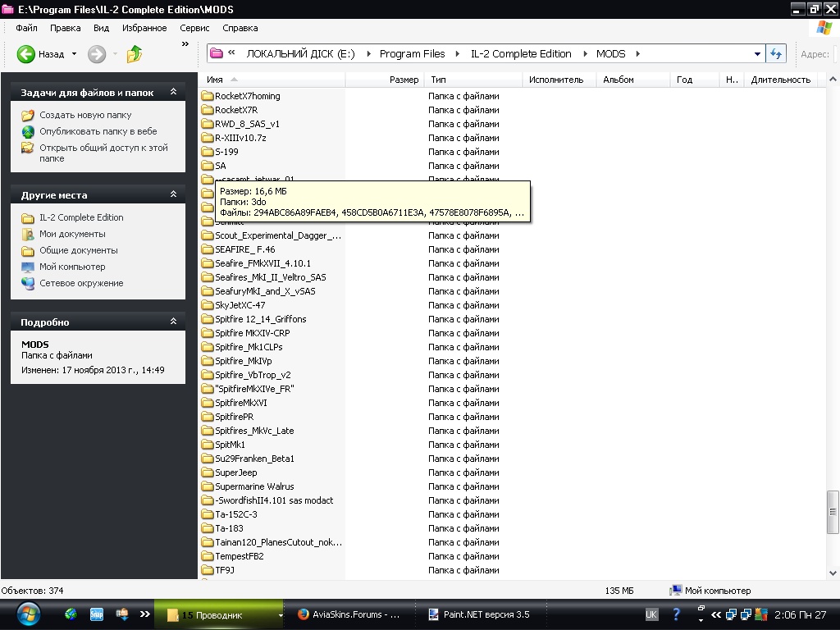Click Создать новую папку link

click(x=85, y=115)
